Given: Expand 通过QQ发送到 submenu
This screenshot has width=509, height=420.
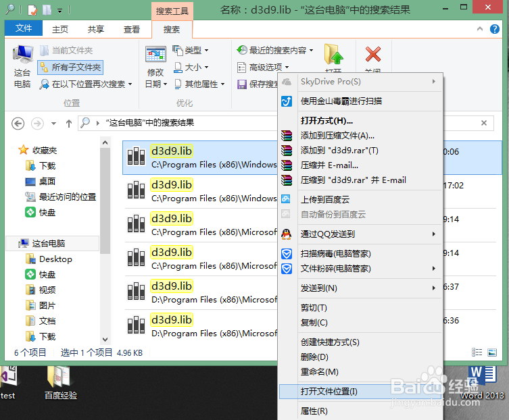Looking at the screenshot, I should pyautogui.click(x=360, y=234).
